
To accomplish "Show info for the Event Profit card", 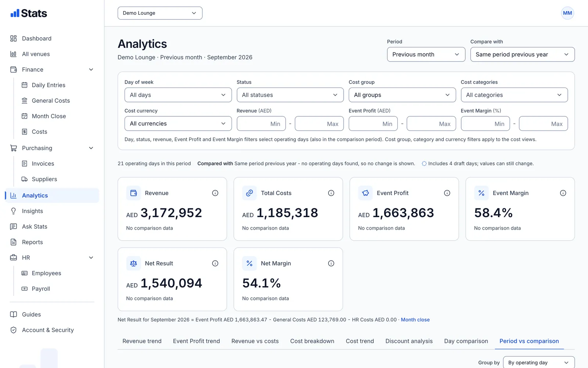I will 447,193.
